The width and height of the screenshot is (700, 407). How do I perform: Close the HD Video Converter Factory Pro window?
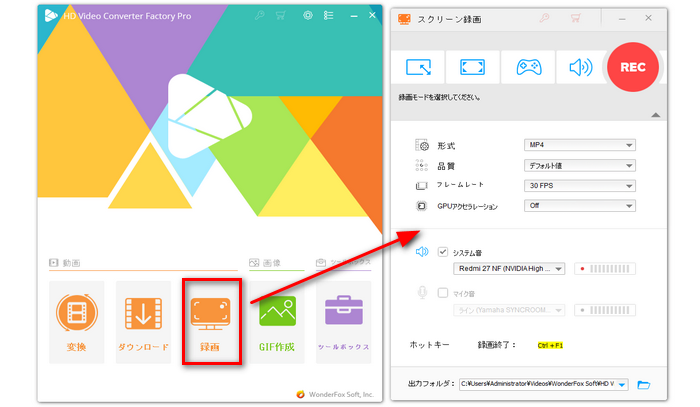(x=372, y=16)
